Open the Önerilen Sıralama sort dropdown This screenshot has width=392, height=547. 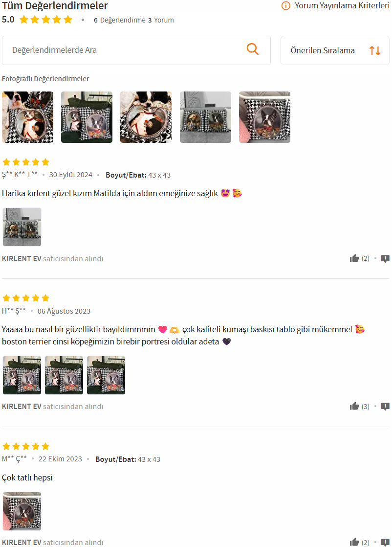pos(335,50)
